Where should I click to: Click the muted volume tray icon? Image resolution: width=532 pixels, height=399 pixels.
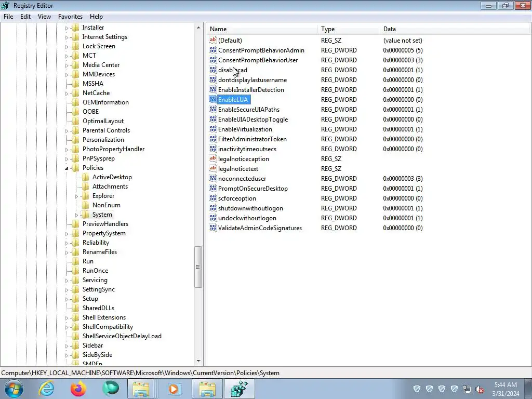(x=480, y=389)
